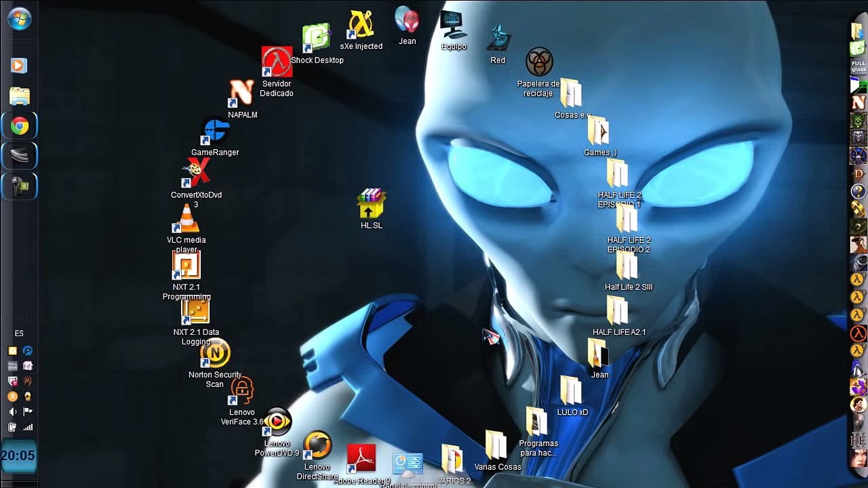Select the Servidor Dedicado shortcut
Screen dimensions: 868x488
click(x=277, y=62)
